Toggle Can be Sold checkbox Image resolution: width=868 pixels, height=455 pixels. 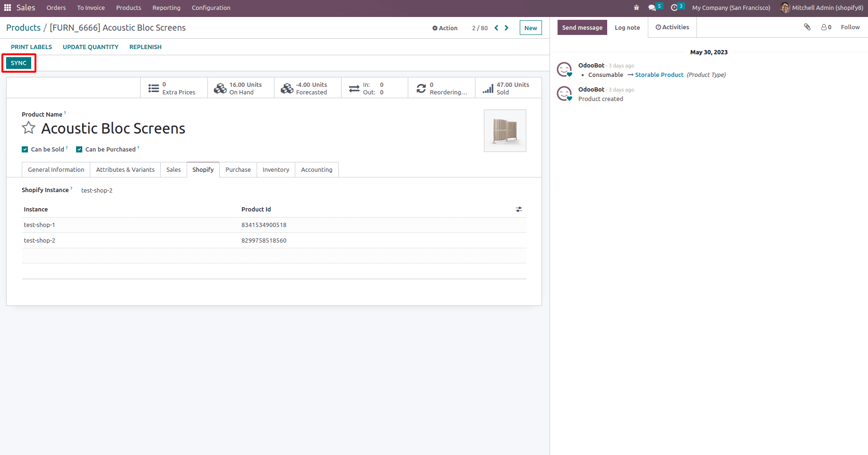pyautogui.click(x=25, y=150)
